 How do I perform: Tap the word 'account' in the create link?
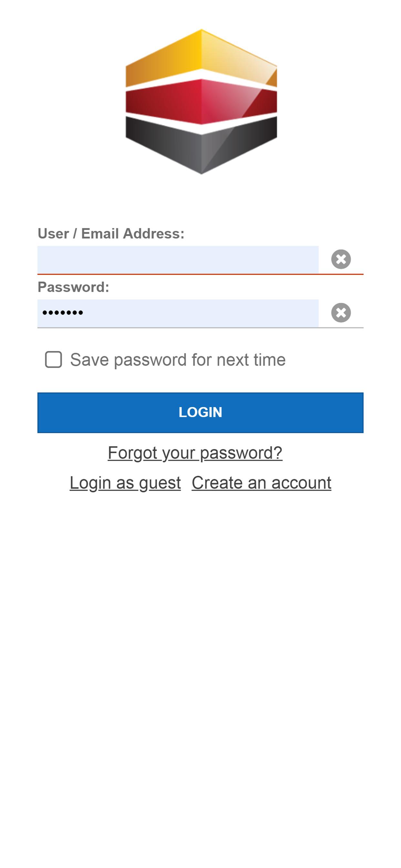301,482
